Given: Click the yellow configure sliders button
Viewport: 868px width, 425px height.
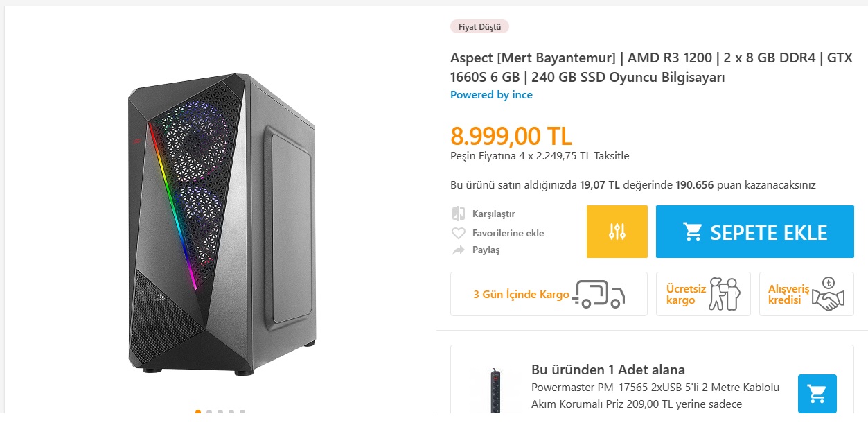Looking at the screenshot, I should coord(617,232).
